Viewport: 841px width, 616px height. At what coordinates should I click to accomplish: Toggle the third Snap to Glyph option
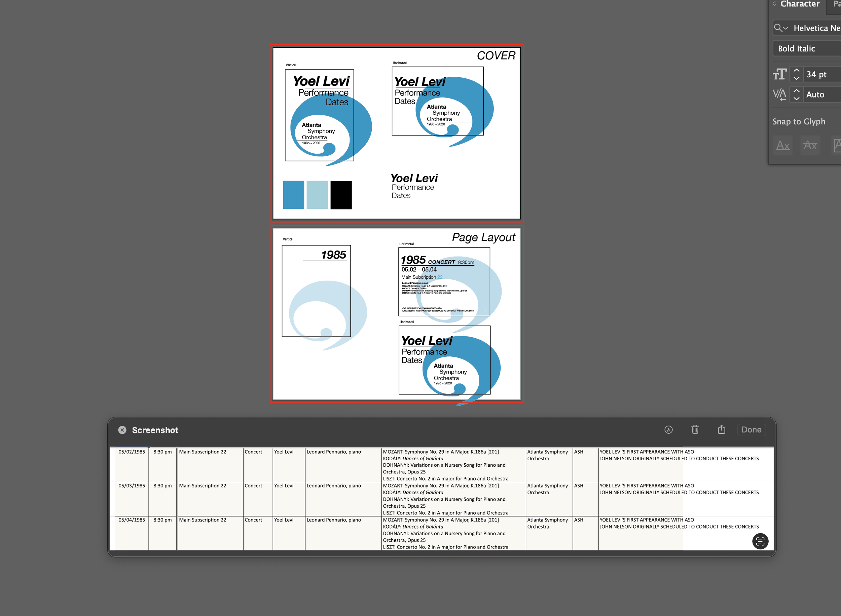click(837, 145)
